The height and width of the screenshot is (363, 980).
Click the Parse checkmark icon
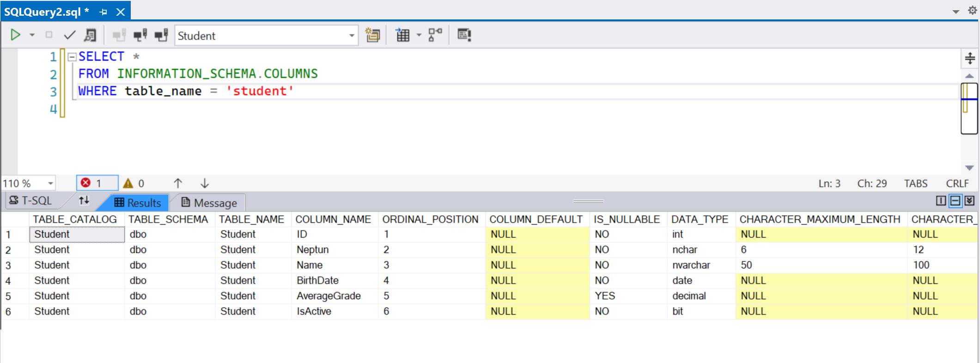70,35
